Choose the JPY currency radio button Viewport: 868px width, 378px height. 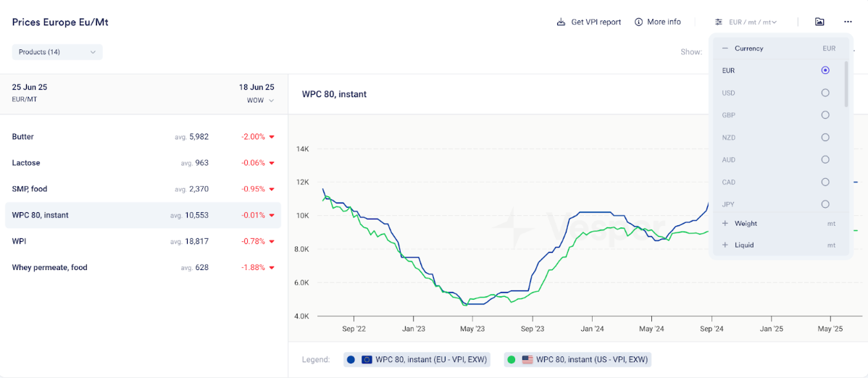click(825, 204)
